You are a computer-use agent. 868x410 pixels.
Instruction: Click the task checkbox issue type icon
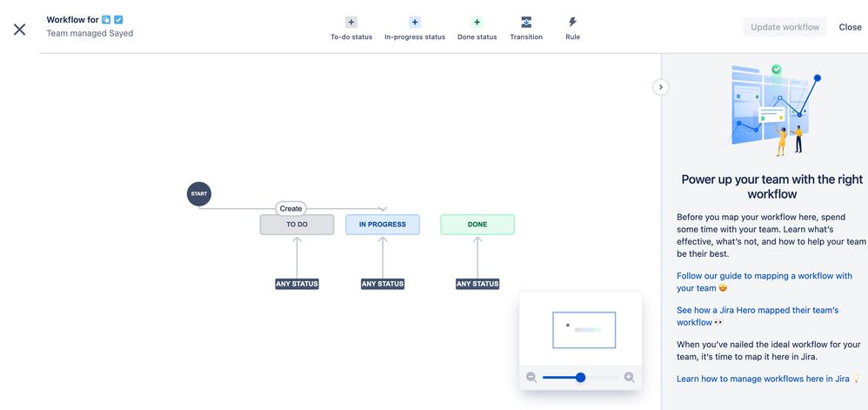click(x=118, y=19)
